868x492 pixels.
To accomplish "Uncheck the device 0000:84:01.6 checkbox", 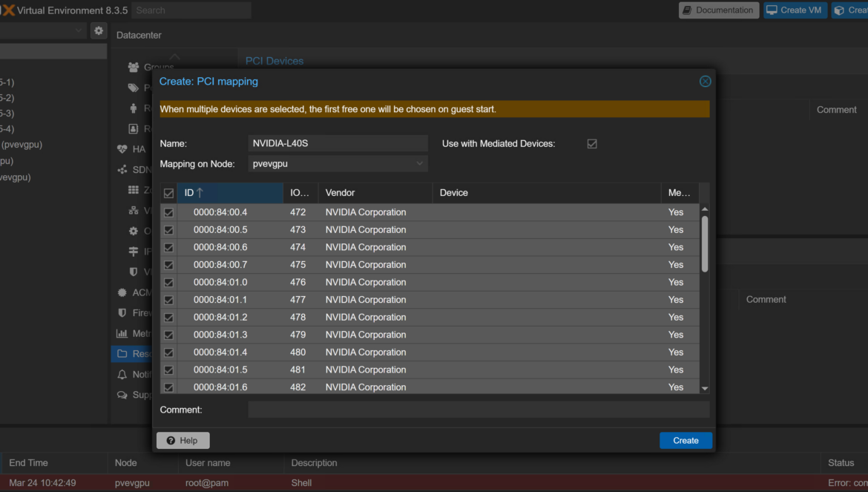I will point(169,387).
